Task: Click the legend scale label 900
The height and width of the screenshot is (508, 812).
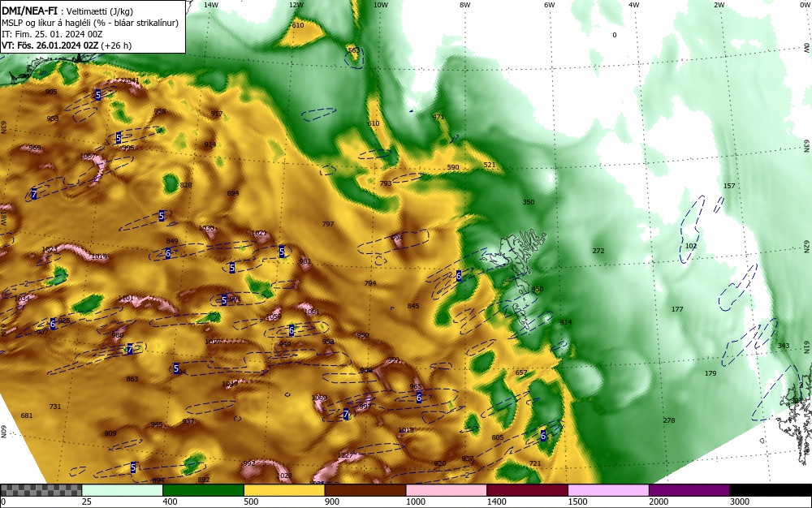Action: click(x=332, y=502)
